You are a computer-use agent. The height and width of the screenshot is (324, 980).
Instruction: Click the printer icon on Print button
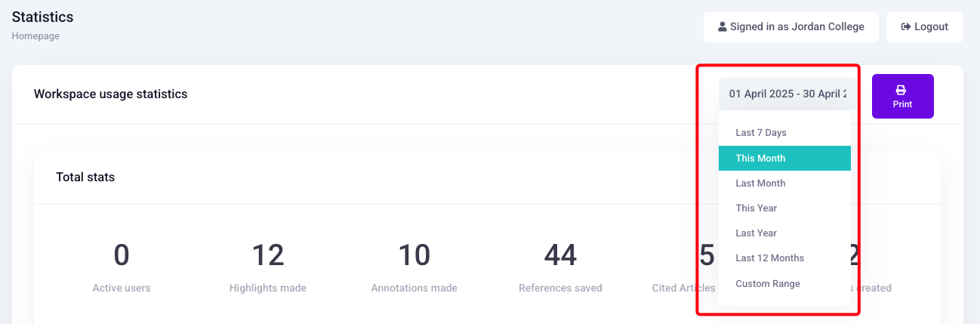click(x=902, y=89)
